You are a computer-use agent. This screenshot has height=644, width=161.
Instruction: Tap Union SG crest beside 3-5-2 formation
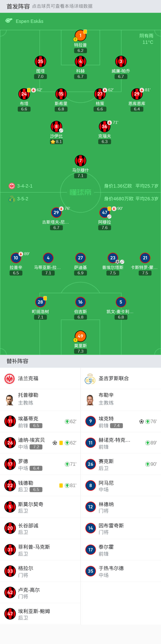pyautogui.click(x=12, y=199)
